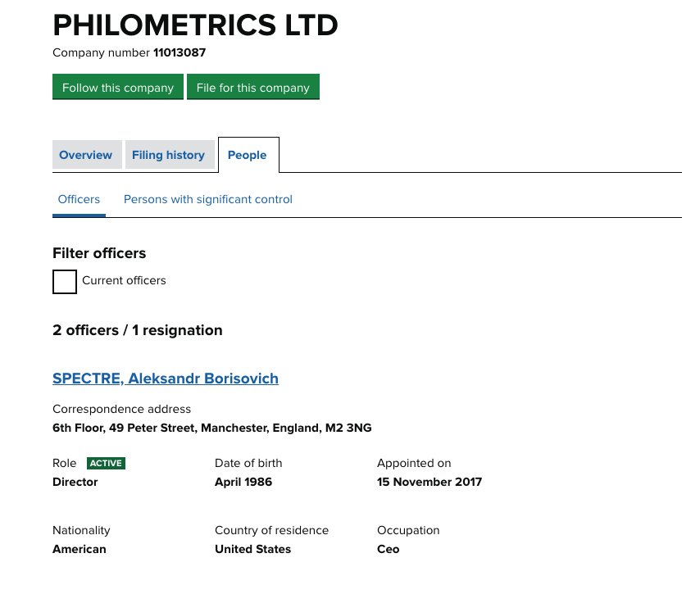Click the April 1986 date of birth
Viewport: 700px width, 594px height.
(243, 482)
